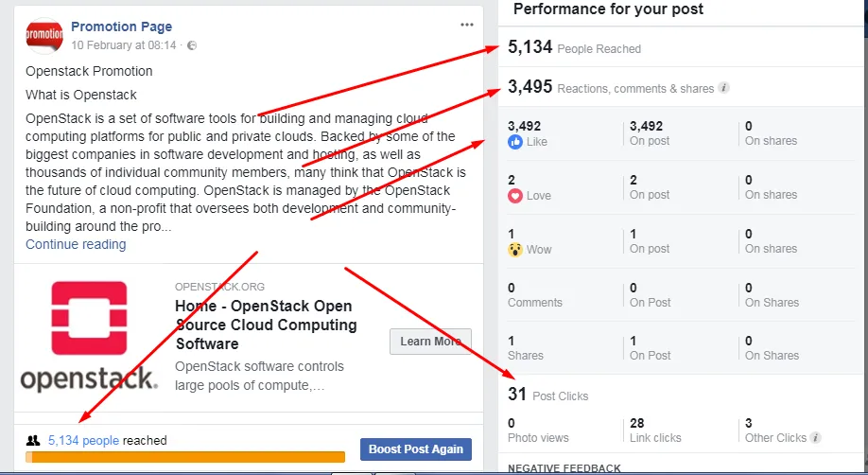Screen dimensions: 868x475
Task: Click info icon beside Other Clicks
Action: click(x=815, y=437)
